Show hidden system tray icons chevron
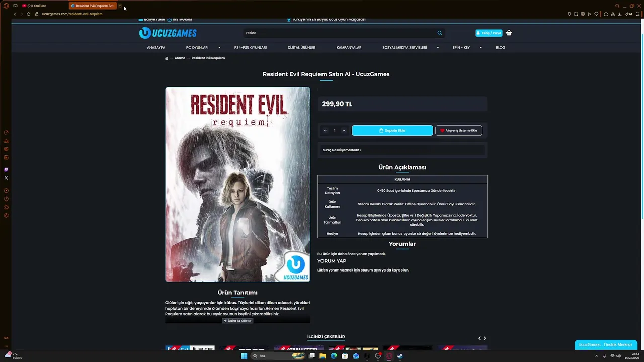Viewport: 644px width, 362px height. tap(596, 356)
